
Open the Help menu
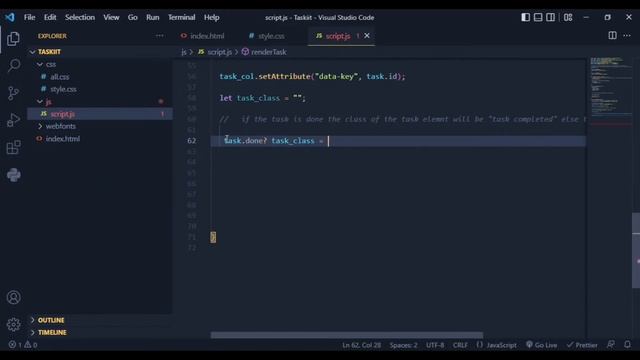pyautogui.click(x=211, y=17)
